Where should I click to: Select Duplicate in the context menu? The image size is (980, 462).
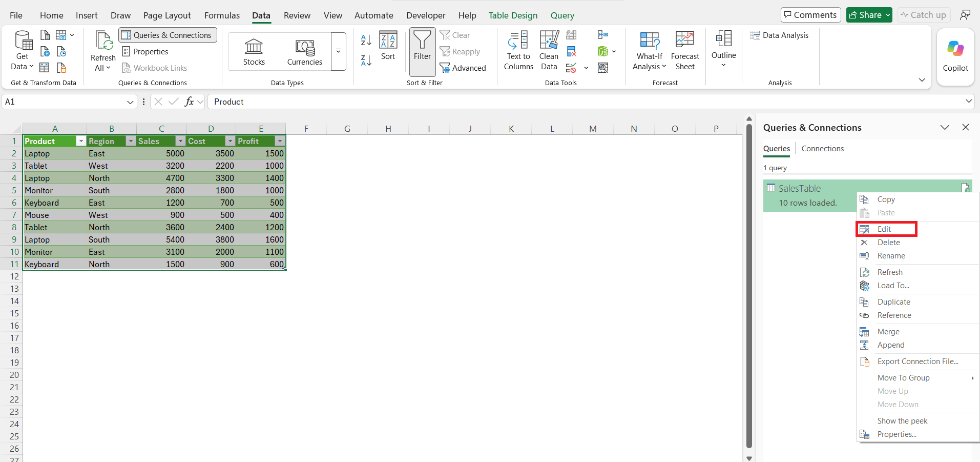893,302
